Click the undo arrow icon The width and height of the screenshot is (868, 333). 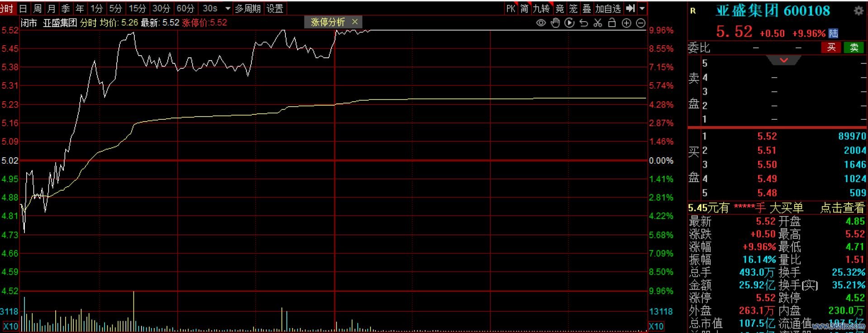pos(583,23)
